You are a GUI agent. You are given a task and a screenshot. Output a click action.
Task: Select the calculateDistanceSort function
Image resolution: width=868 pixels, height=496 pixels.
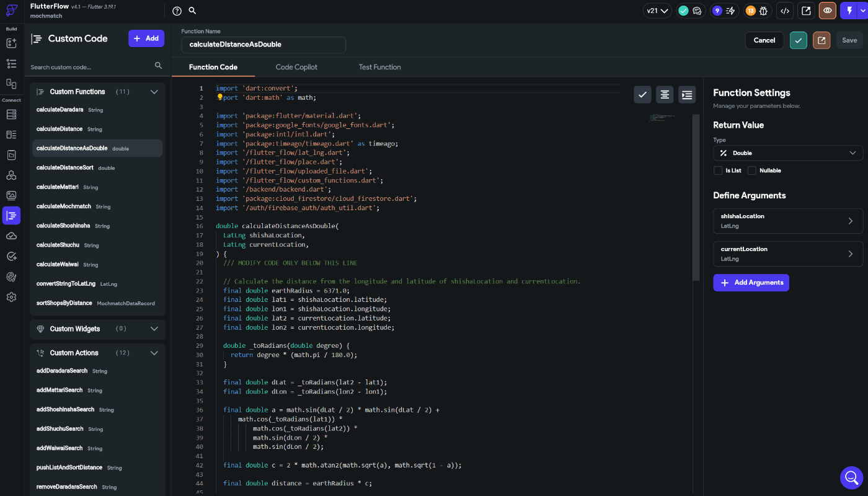tap(97, 167)
